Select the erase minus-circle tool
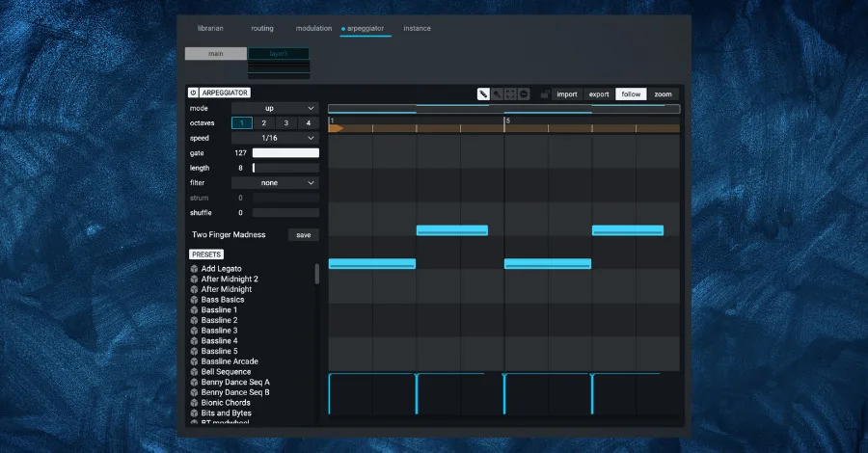Screen dimensions: 868x453 coord(524,94)
